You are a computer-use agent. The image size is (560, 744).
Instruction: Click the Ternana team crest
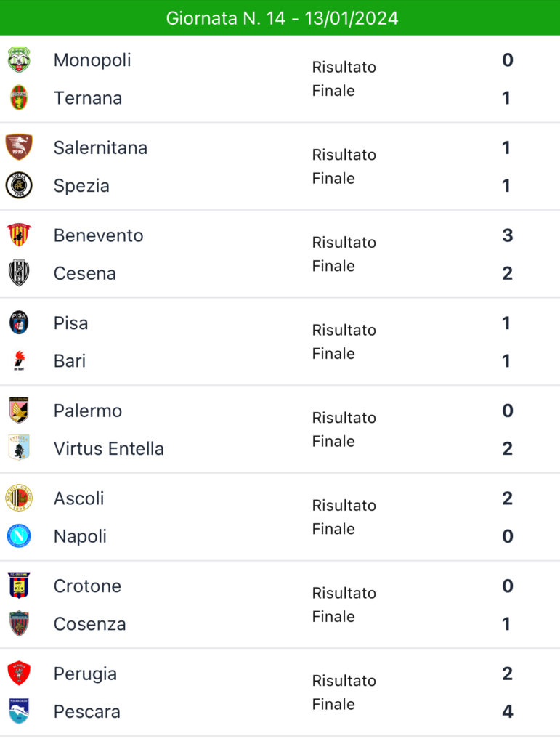click(19, 98)
